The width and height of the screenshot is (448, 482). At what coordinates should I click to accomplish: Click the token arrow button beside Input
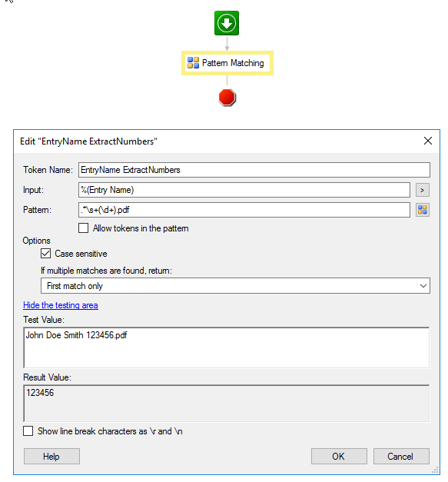point(422,190)
